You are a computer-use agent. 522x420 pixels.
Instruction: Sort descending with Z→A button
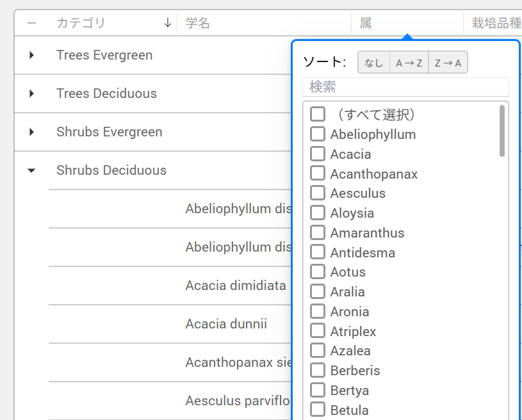(x=448, y=63)
